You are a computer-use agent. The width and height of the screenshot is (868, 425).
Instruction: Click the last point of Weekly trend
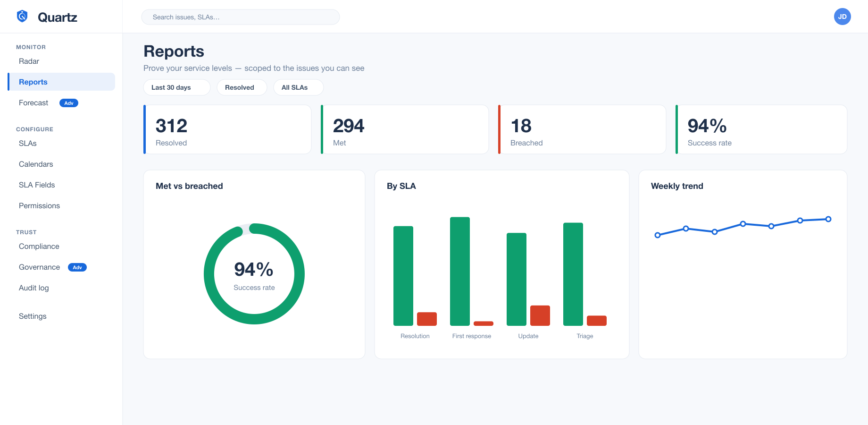tap(828, 219)
